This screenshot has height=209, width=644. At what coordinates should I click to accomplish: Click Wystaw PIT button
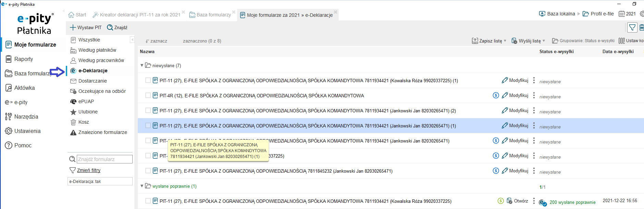(x=86, y=27)
